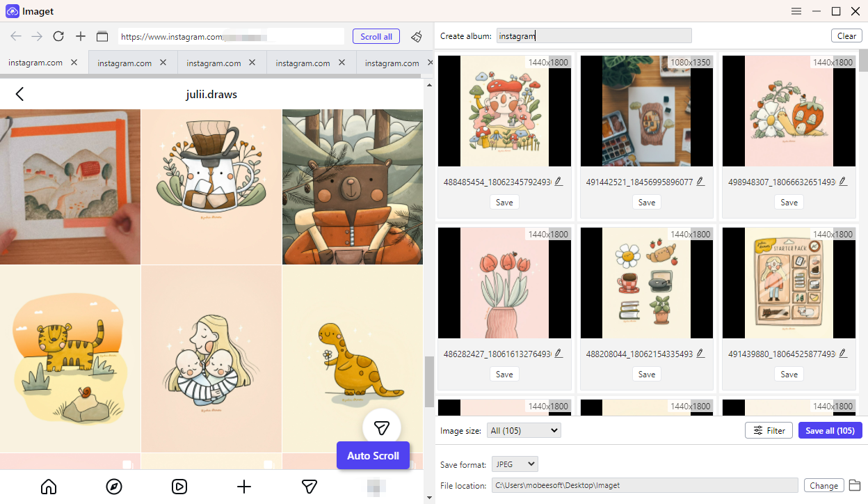Close the first instagram.com tab
This screenshot has width=868, height=504.
[74, 63]
